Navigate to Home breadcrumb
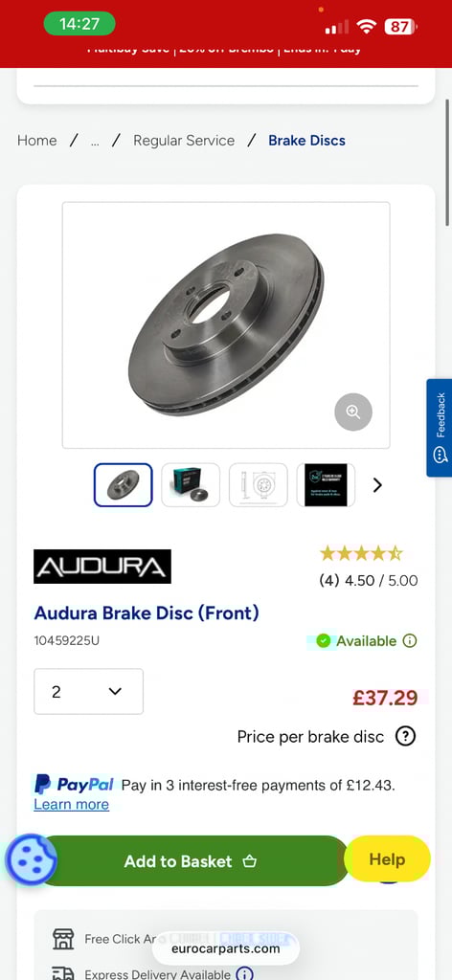Viewport: 452px width, 980px height. (x=37, y=141)
